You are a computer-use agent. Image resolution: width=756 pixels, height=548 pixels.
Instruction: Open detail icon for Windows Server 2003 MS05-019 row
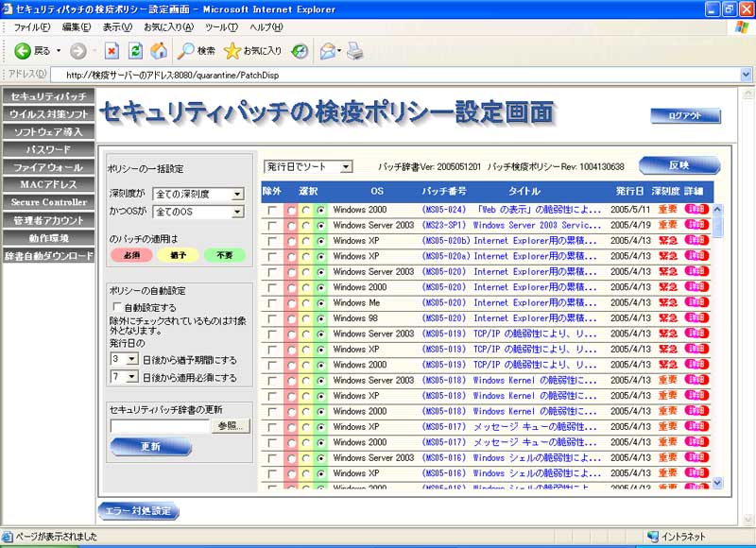(x=696, y=333)
